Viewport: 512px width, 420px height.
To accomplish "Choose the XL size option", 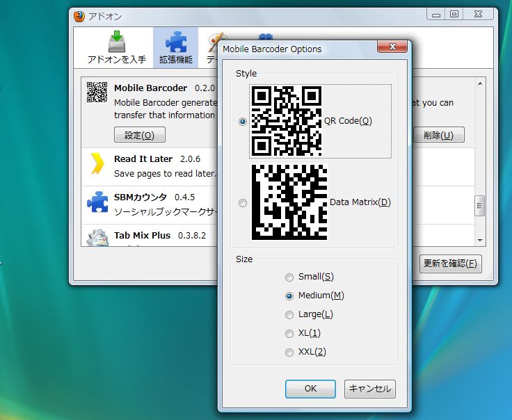I will click(x=289, y=334).
